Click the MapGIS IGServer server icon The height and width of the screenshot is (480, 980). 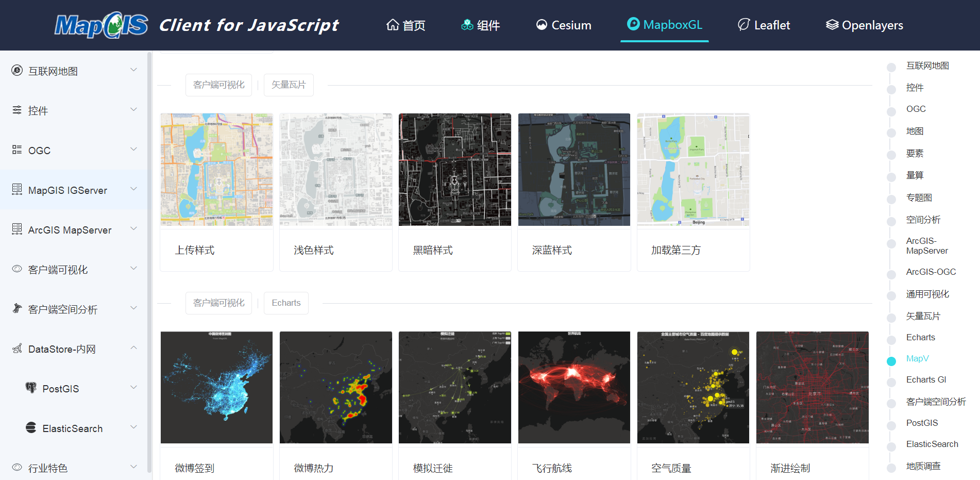click(17, 189)
